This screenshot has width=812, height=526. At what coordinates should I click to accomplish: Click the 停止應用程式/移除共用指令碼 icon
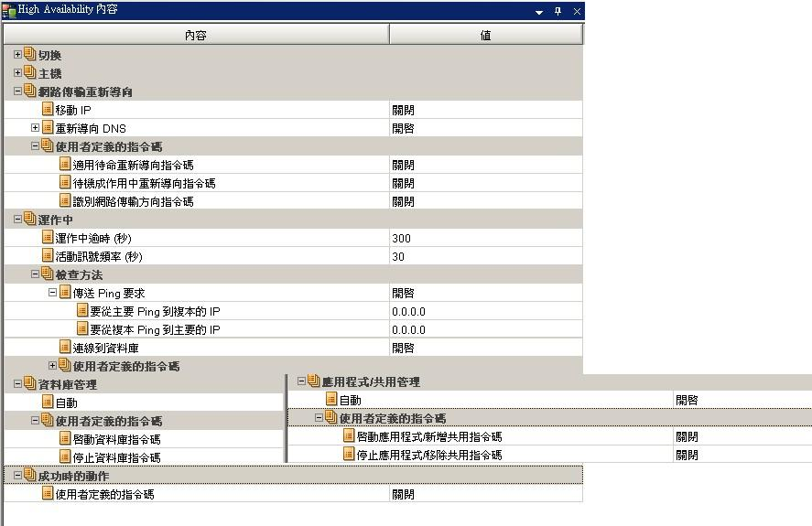pyautogui.click(x=349, y=454)
